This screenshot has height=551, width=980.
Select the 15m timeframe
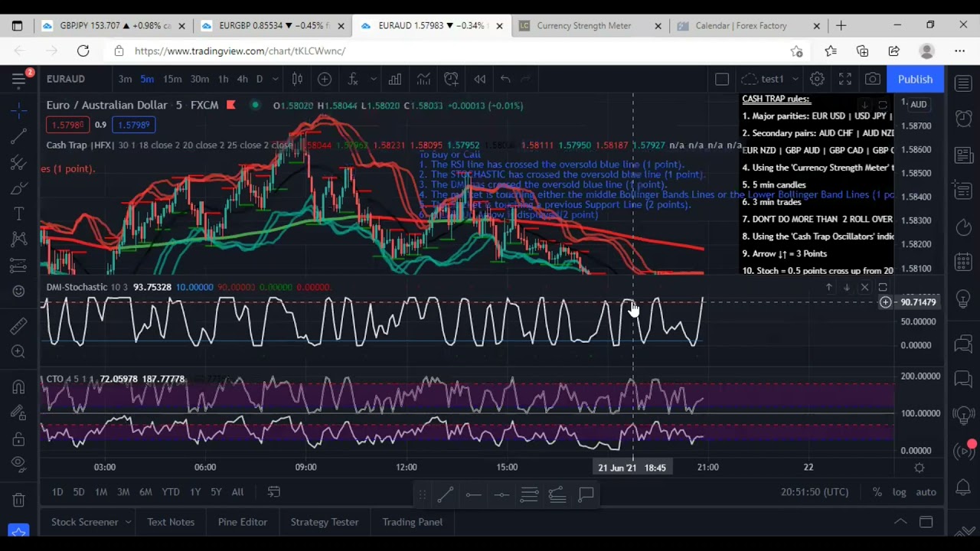(x=172, y=79)
